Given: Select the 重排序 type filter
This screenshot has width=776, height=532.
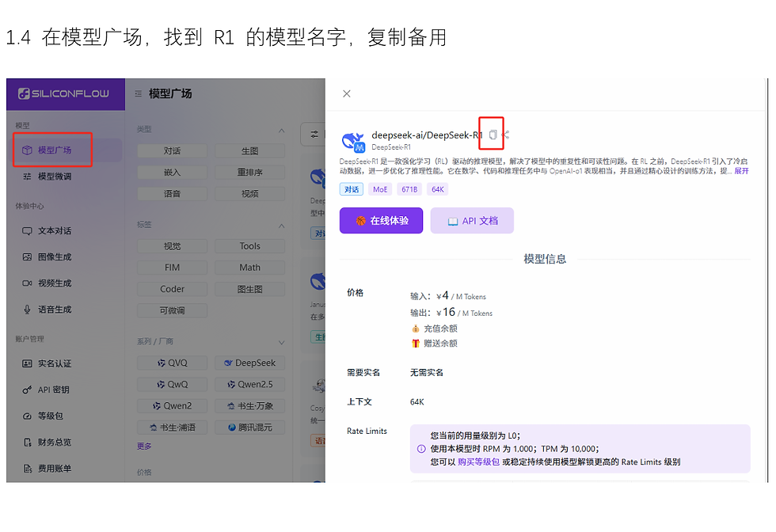Looking at the screenshot, I should point(250,173).
